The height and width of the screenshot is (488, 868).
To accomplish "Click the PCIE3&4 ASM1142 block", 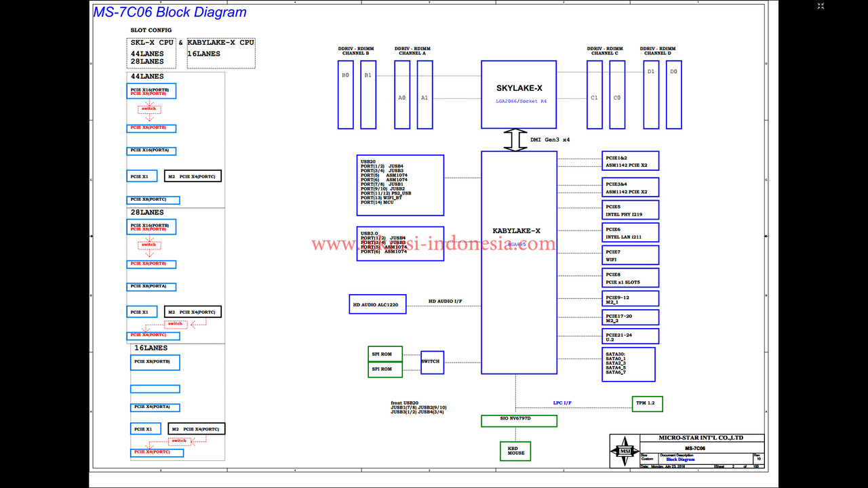I will point(630,188).
